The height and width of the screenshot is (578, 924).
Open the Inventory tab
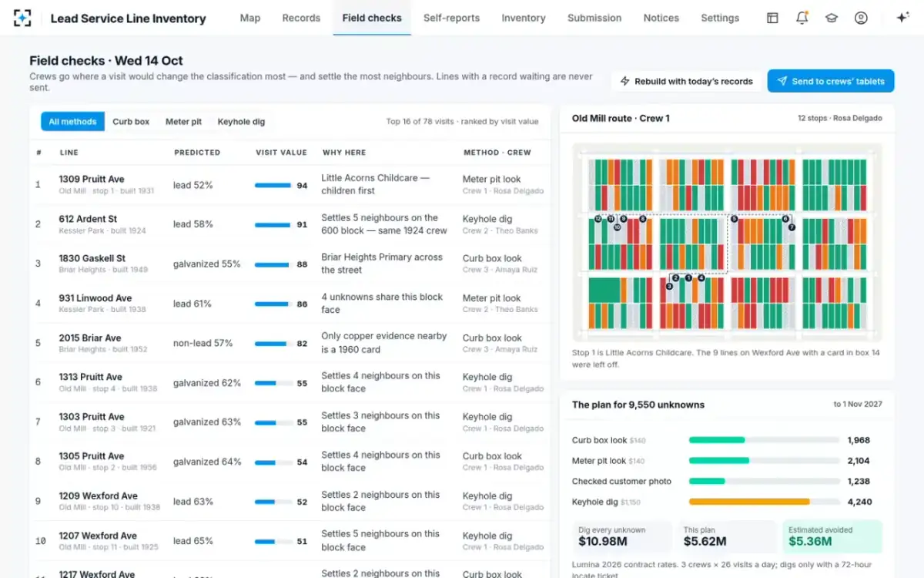point(524,18)
